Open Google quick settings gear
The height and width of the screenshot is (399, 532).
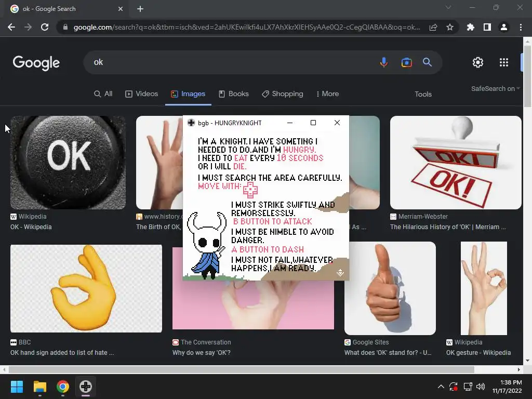pos(478,62)
